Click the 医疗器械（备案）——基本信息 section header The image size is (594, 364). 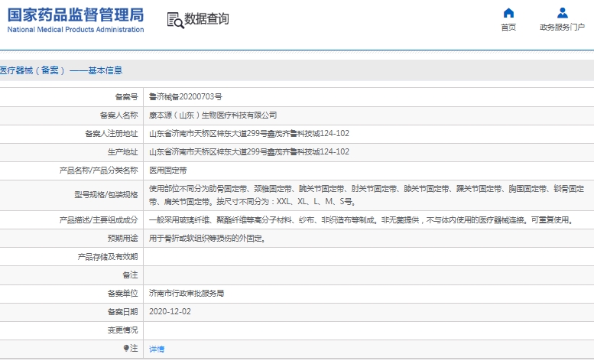point(61,70)
